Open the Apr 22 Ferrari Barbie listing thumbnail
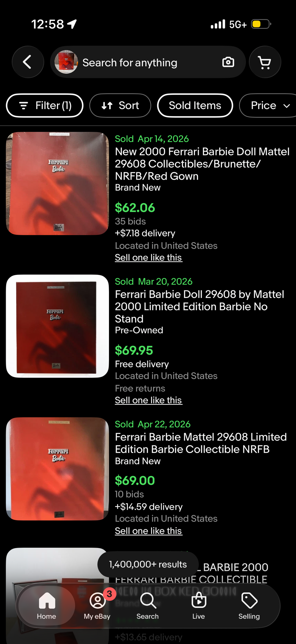This screenshot has height=644, width=296. (x=58, y=469)
